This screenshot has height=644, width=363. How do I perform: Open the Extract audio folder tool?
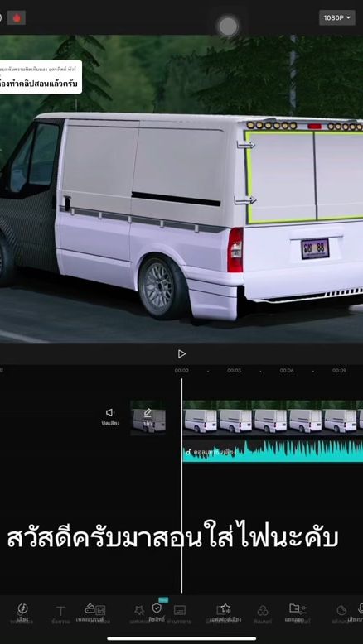click(294, 608)
